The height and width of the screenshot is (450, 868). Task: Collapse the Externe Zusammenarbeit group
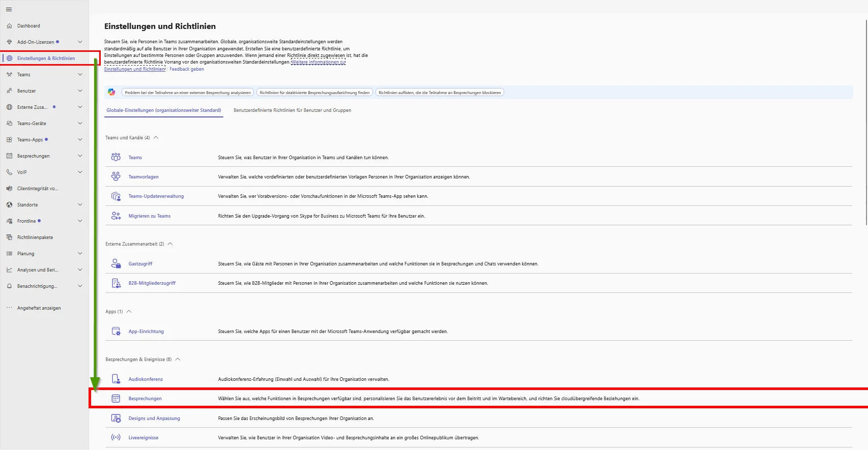(170, 244)
